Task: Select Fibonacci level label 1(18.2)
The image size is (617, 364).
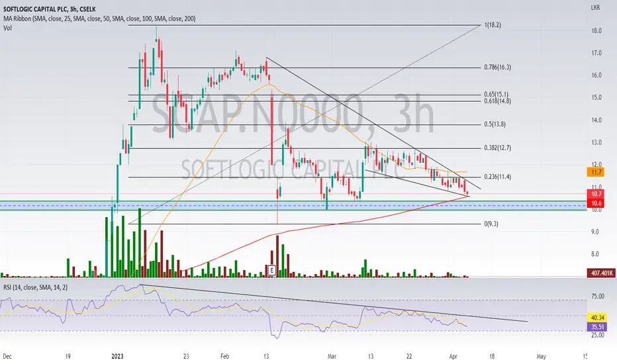Action: tap(493, 25)
